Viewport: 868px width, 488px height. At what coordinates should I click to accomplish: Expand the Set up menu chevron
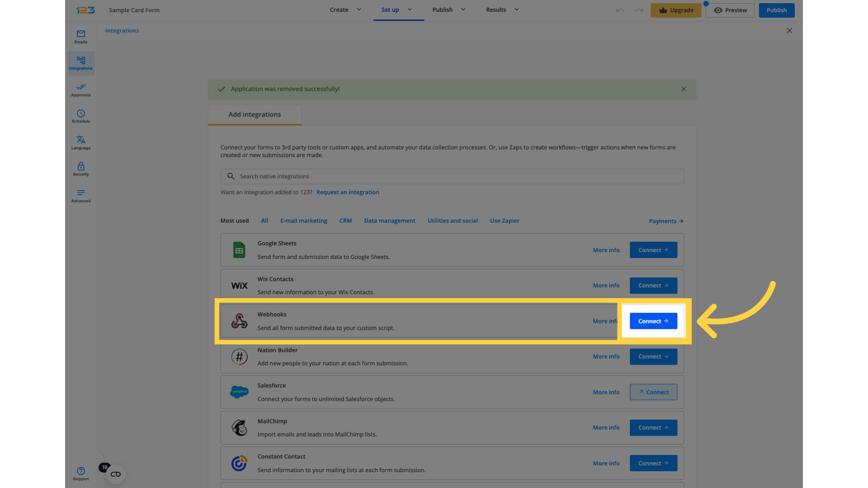pyautogui.click(x=410, y=9)
